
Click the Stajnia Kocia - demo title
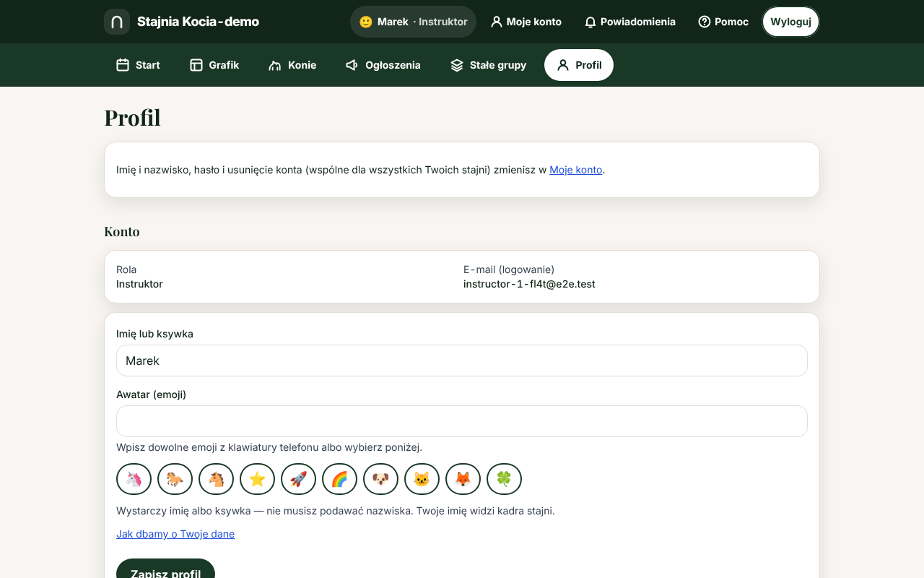point(198,22)
